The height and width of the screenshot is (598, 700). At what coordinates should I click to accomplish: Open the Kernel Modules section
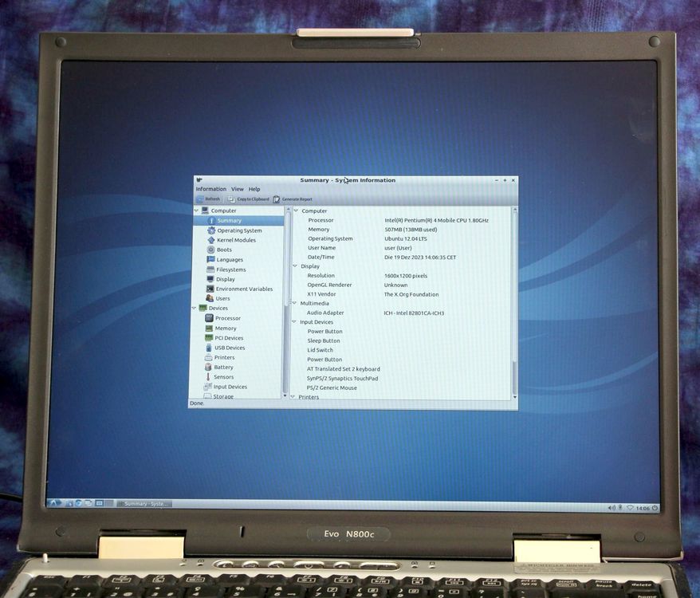point(235,239)
